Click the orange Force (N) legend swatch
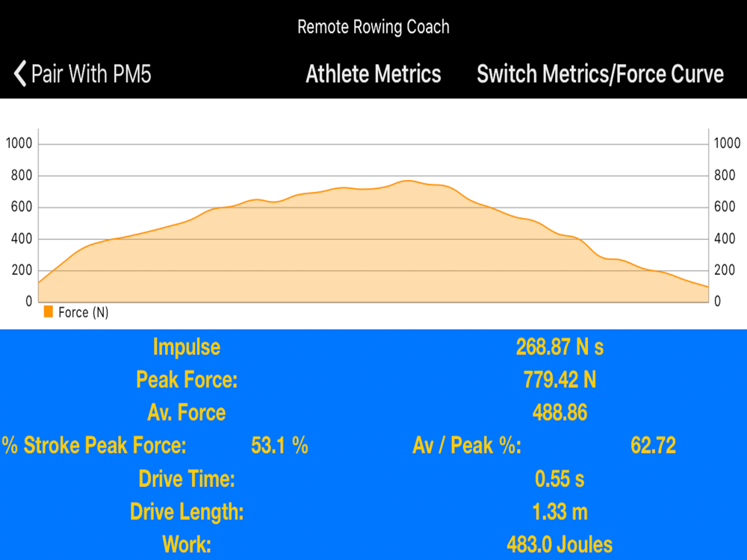 (x=48, y=311)
